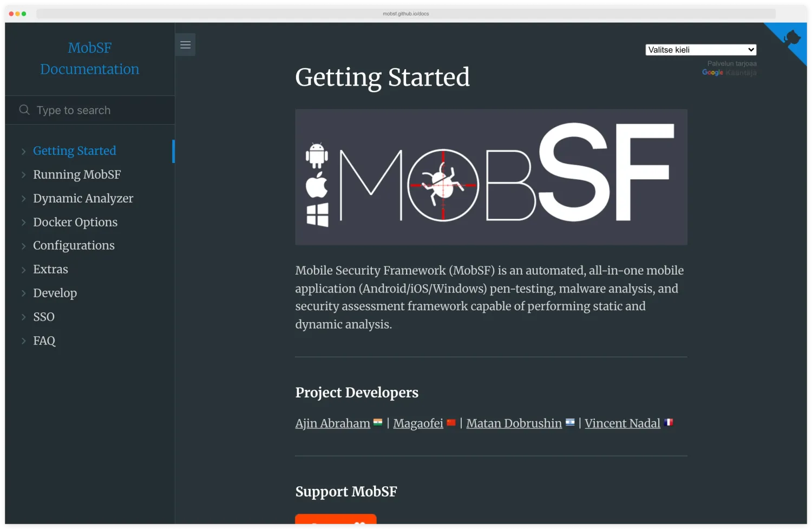Click the MobSF logo banner image
Screen dimensions: 812x529
(x=491, y=177)
